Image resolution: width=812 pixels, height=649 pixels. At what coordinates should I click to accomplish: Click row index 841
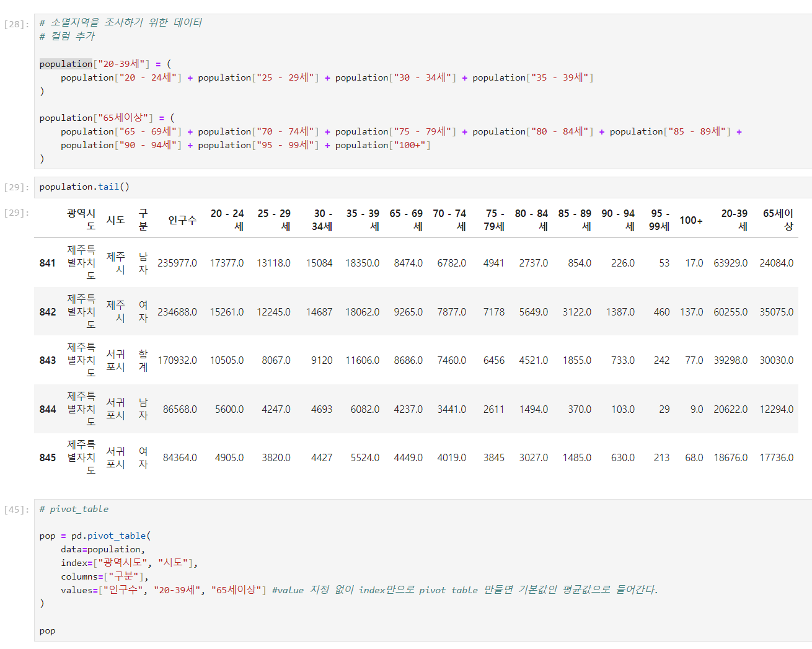48,263
